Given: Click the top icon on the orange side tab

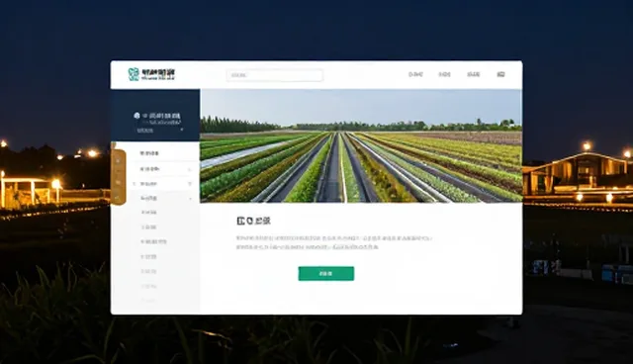Looking at the screenshot, I should click(118, 160).
